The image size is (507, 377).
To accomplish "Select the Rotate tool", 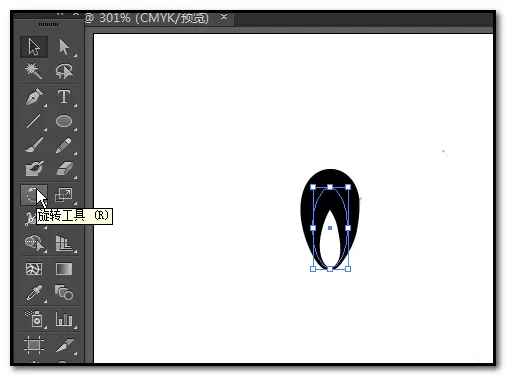I will coord(34,195).
